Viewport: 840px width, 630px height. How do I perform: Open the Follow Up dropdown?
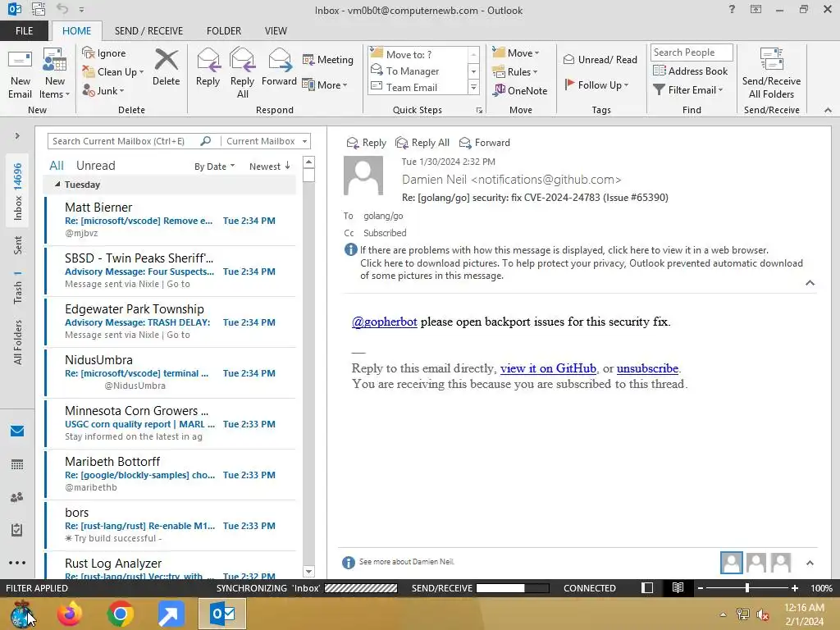(596, 84)
